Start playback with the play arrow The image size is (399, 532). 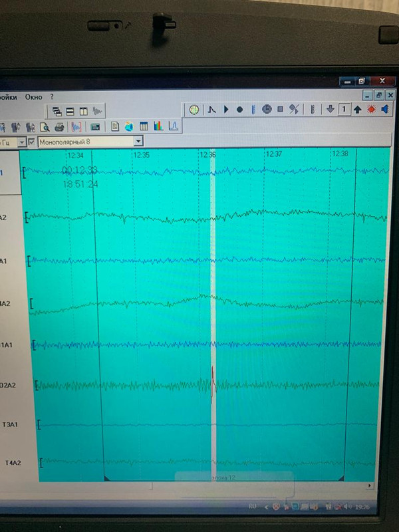point(226,109)
